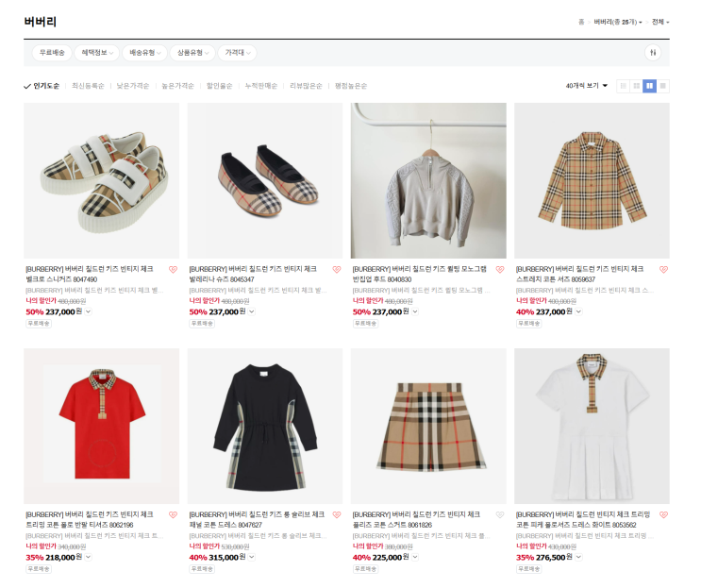Viewport: 701px width, 588px height.
Task: Expand the 전체 breadcrumb dropdown
Action: point(660,22)
